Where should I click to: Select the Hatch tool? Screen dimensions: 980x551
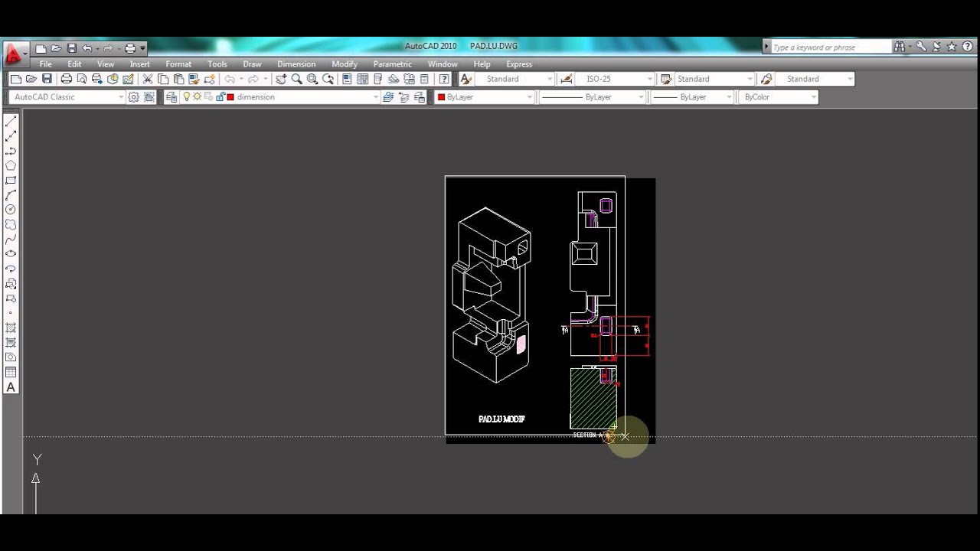(x=11, y=328)
